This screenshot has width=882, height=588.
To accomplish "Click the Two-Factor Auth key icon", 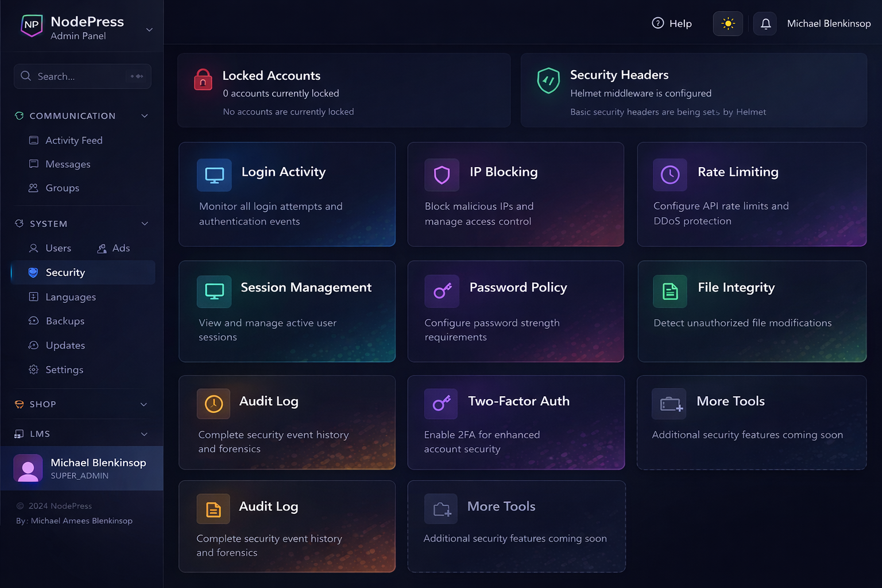I will (441, 404).
